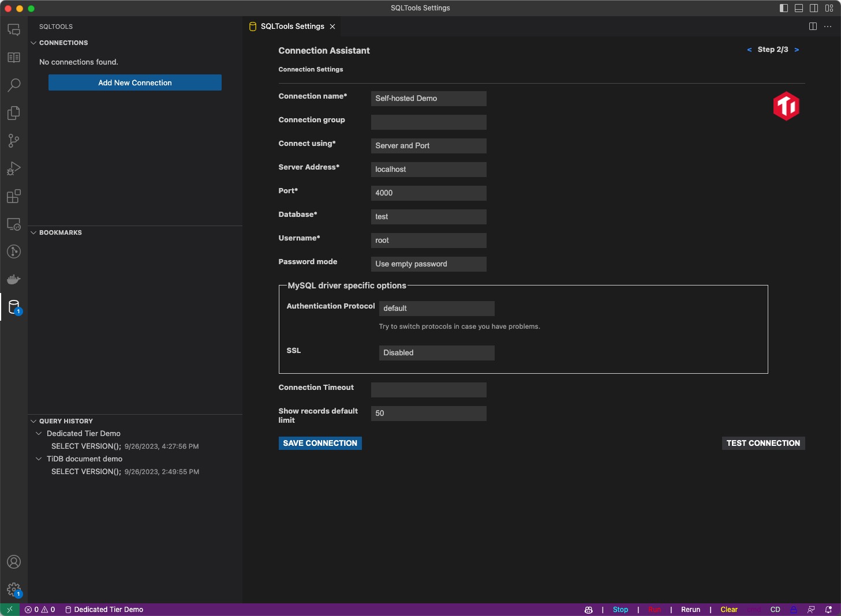Viewport: 841px width, 616px height.
Task: Click the remote window indicator in status bar
Action: tap(10, 610)
